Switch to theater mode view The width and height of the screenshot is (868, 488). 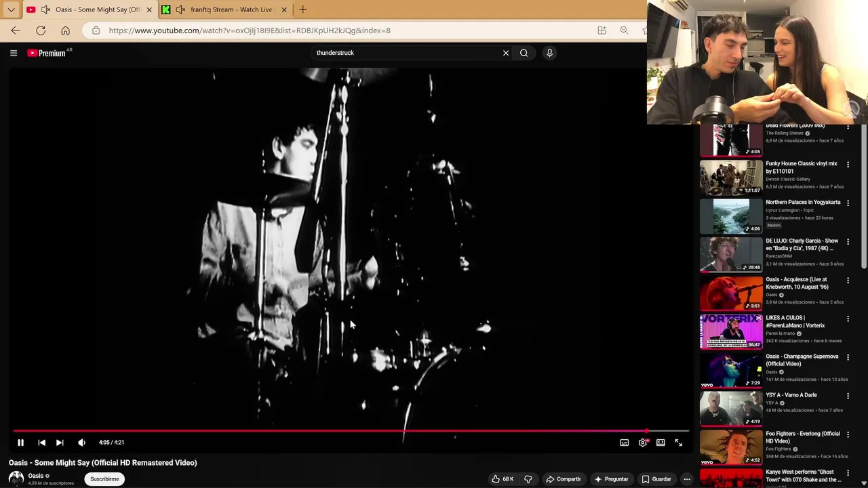tap(660, 443)
